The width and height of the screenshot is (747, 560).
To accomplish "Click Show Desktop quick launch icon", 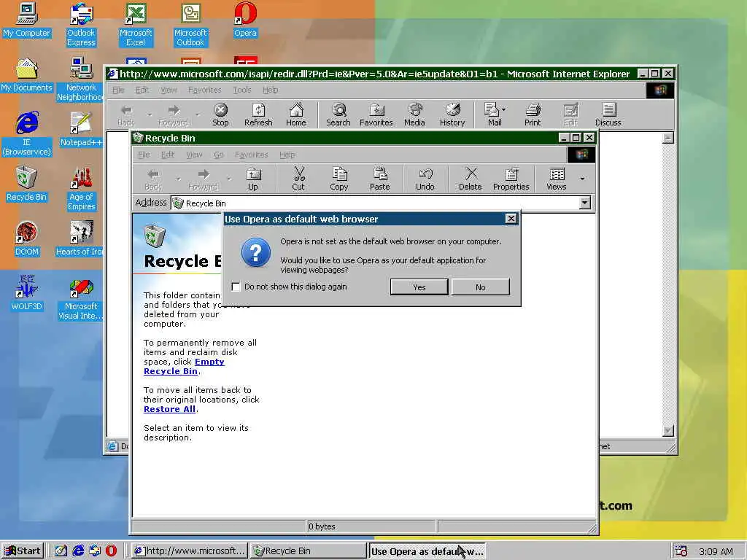I will (61, 551).
